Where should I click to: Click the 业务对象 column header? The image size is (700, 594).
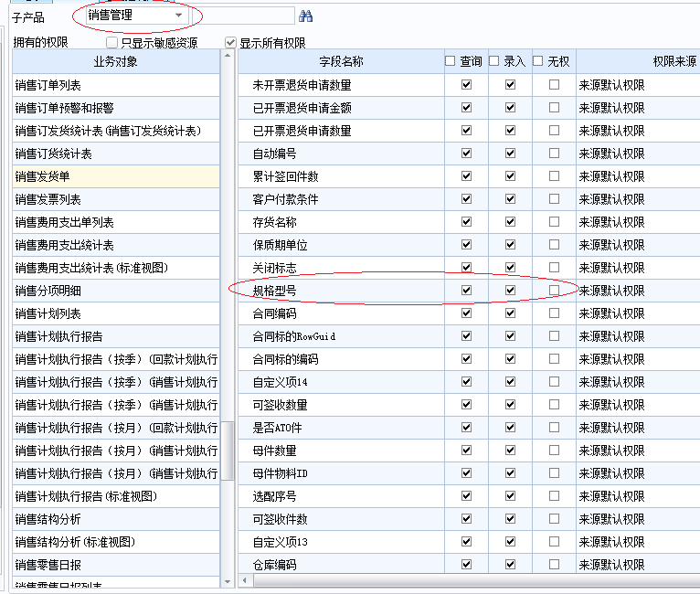point(116,61)
